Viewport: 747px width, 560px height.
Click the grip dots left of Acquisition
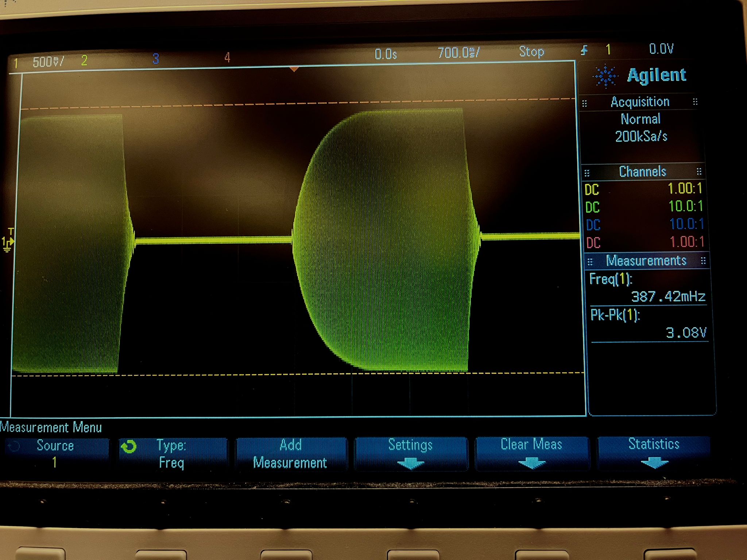[x=585, y=104]
